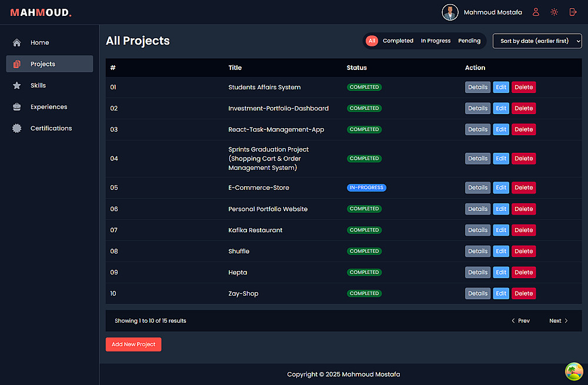Click the logout icon in header

tap(573, 12)
